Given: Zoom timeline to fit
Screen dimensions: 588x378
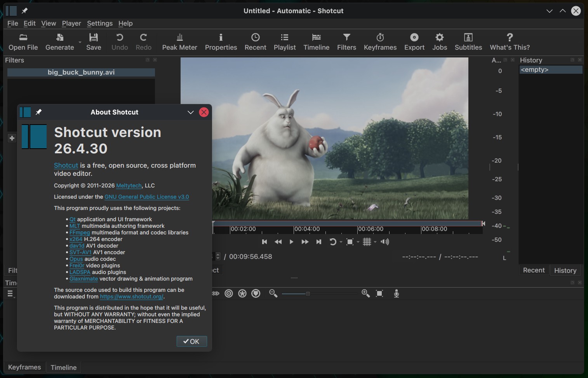Looking at the screenshot, I should pos(379,294).
